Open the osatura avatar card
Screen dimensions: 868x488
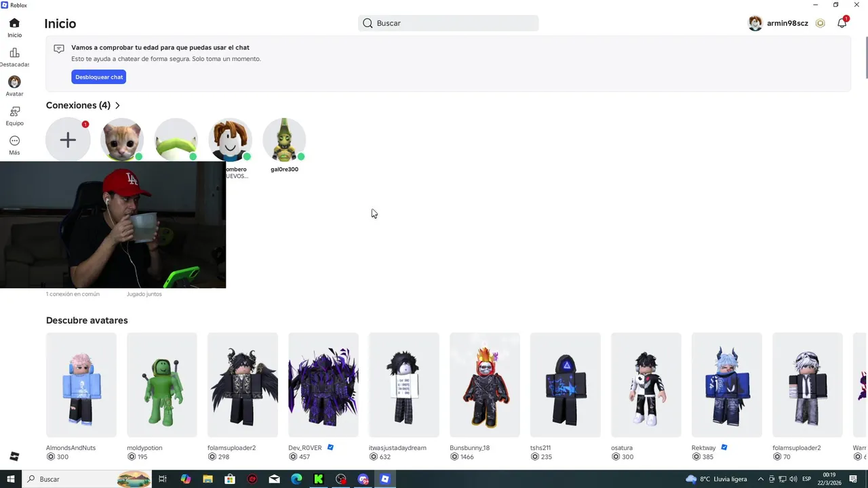pos(646,384)
